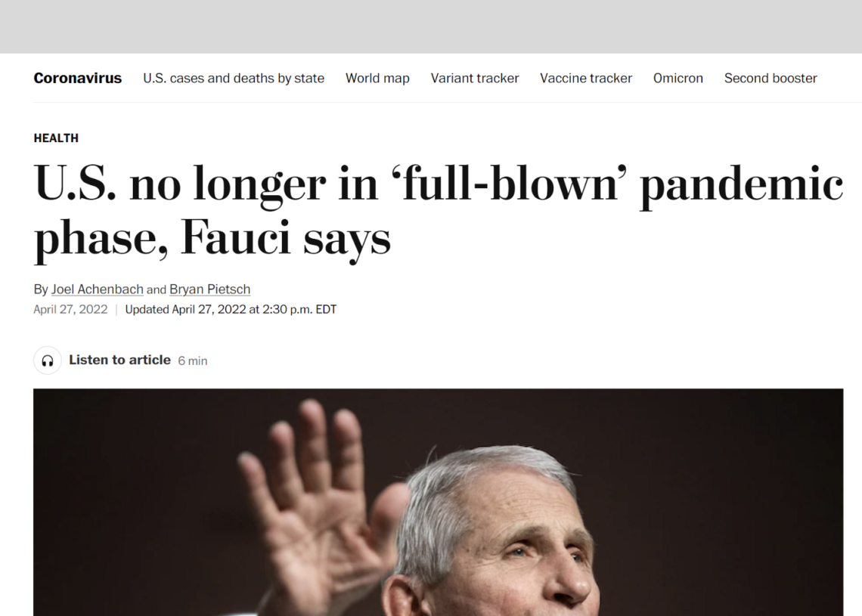Click the gray banner area at top
Screen dimensions: 862x616
(x=431, y=26)
